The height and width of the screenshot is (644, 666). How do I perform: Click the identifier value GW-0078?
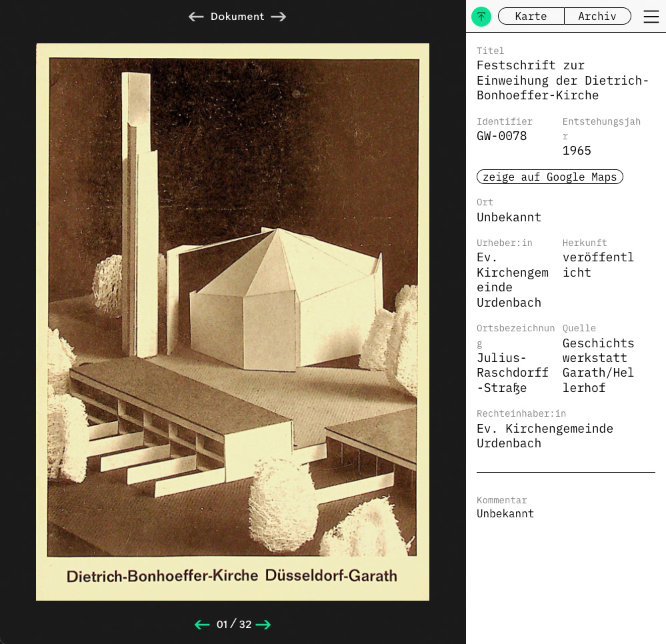point(501,136)
